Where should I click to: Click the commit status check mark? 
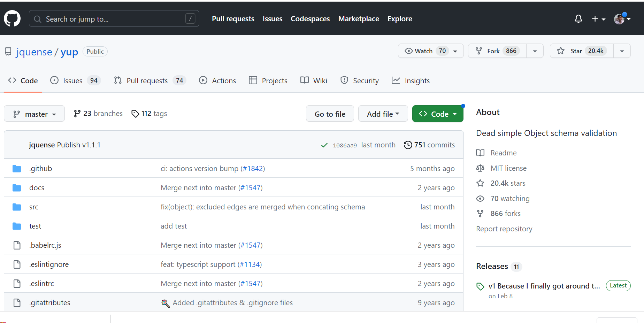point(324,145)
